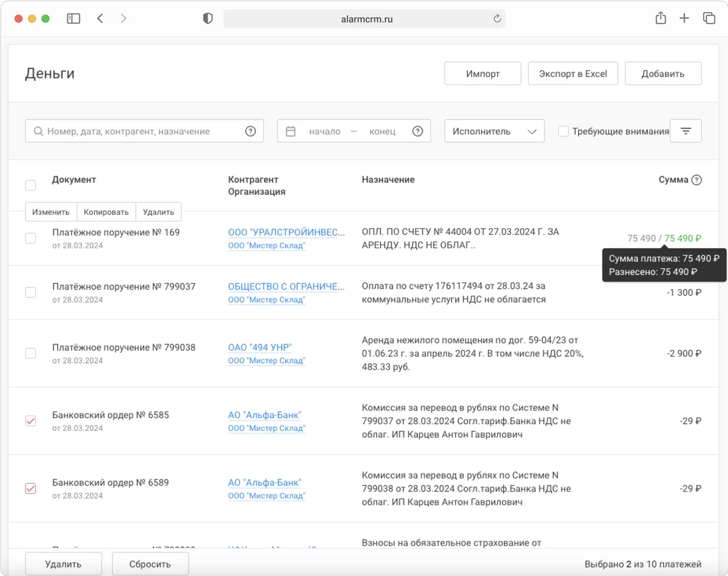Image resolution: width=728 pixels, height=576 pixels.
Task: Open a new tab with the plus icon
Action: pyautogui.click(x=684, y=19)
